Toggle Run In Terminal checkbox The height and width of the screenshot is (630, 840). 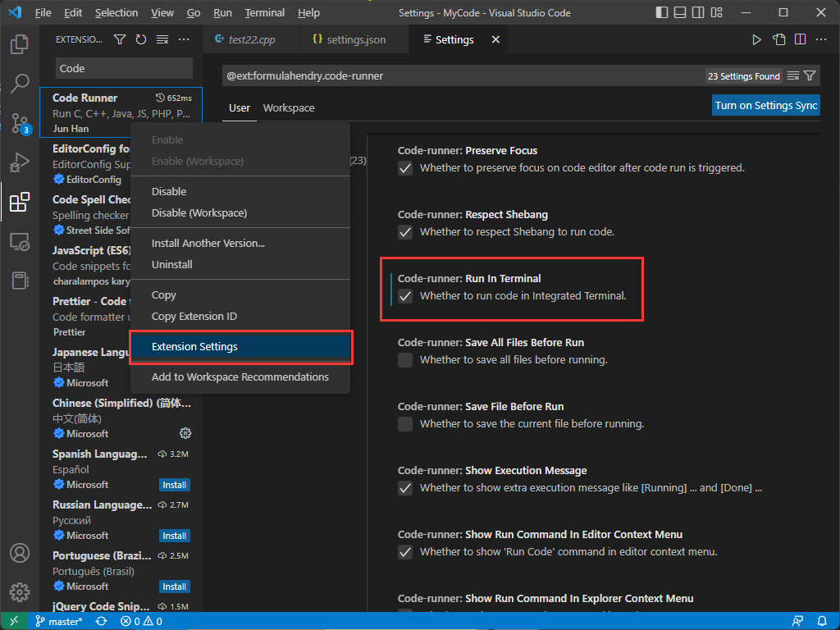coord(405,296)
